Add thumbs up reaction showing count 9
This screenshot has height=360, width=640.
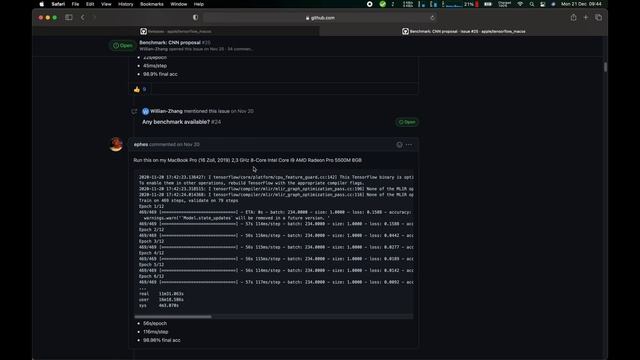pyautogui.click(x=140, y=89)
